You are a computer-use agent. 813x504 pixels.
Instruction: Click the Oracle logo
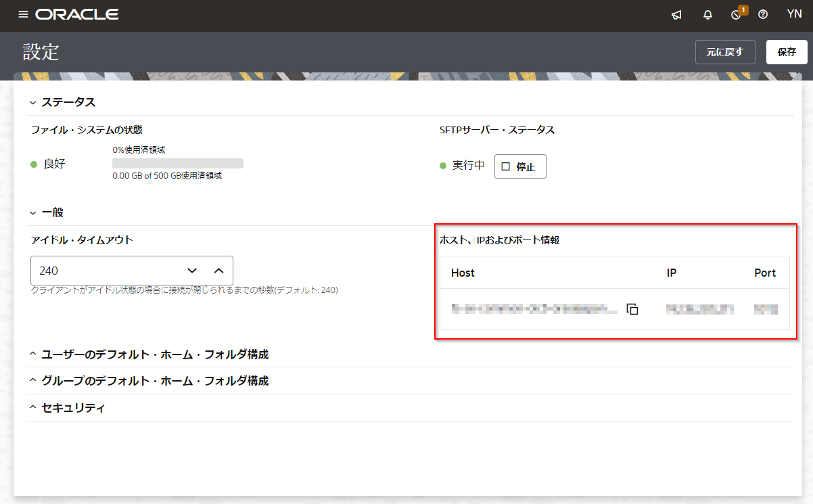pyautogui.click(x=77, y=14)
